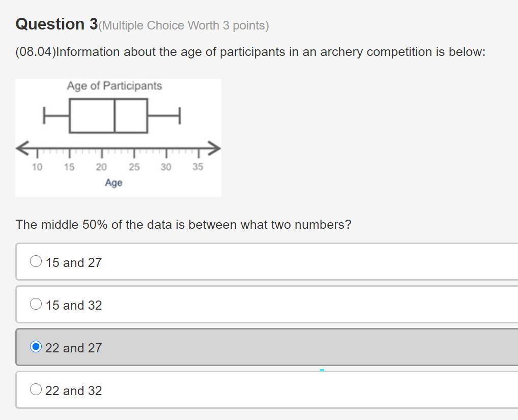Click the "Multiple Choice Worth 3 points" text
518x420 pixels.
coord(184,25)
